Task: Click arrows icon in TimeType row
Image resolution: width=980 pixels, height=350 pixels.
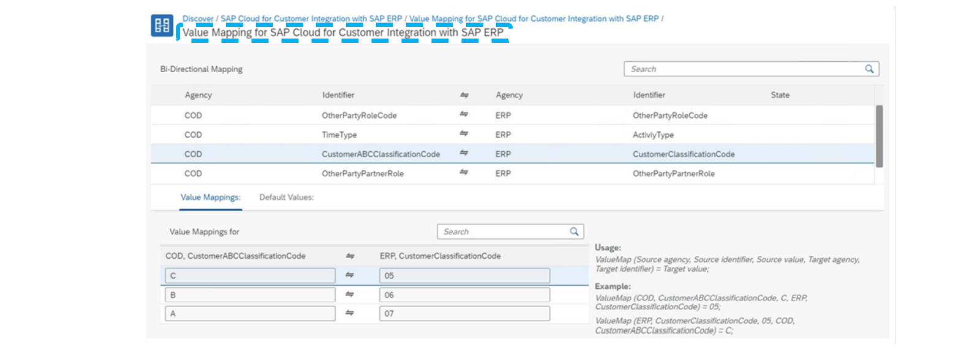Action: [x=464, y=133]
